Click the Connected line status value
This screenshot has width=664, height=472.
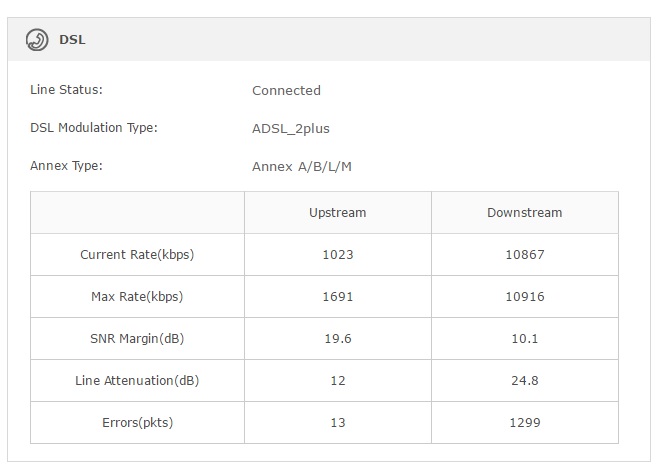coord(286,91)
